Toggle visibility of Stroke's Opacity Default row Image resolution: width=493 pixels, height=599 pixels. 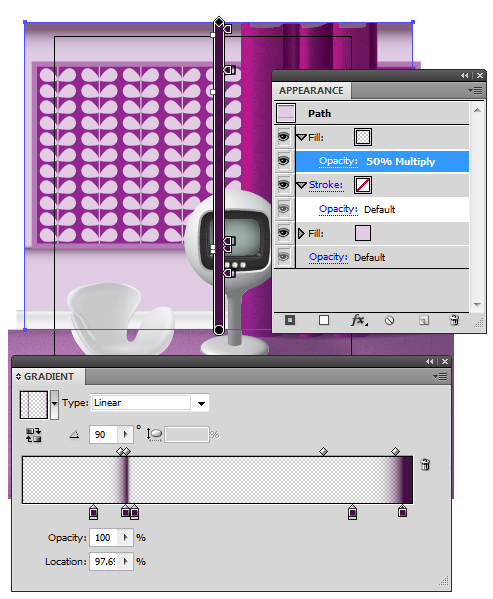point(283,209)
